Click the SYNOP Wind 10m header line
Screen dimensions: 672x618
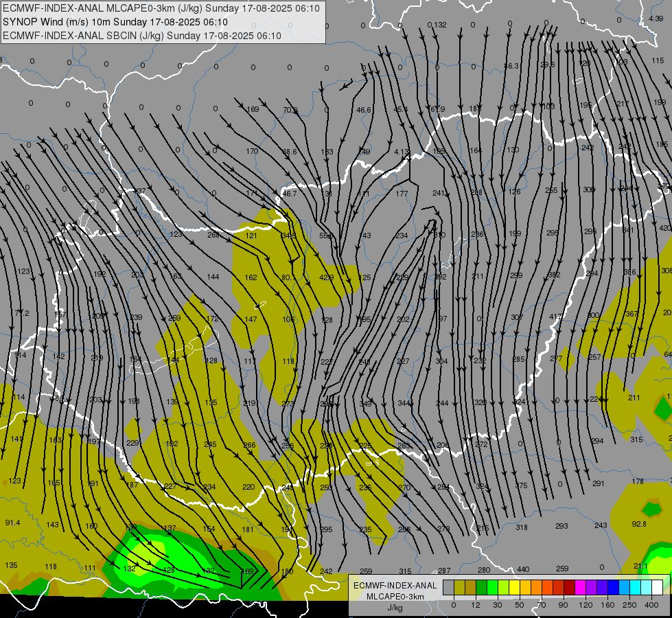[115, 22]
